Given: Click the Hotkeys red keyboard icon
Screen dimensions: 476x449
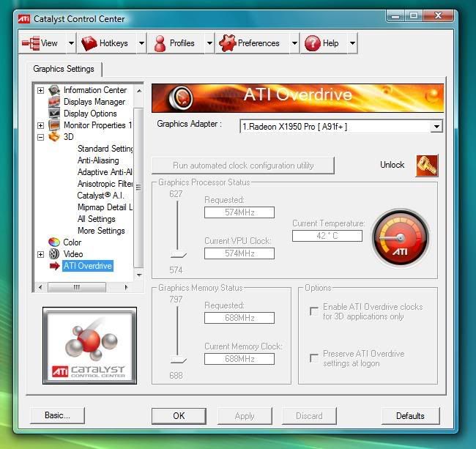Looking at the screenshot, I should (x=89, y=43).
